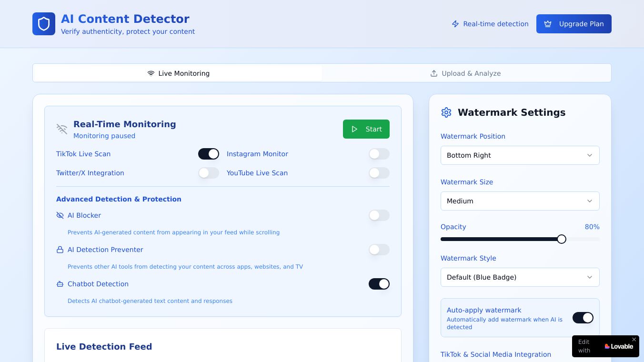Click the play icon in Start button
Image resolution: width=644 pixels, height=362 pixels.
[x=354, y=129]
